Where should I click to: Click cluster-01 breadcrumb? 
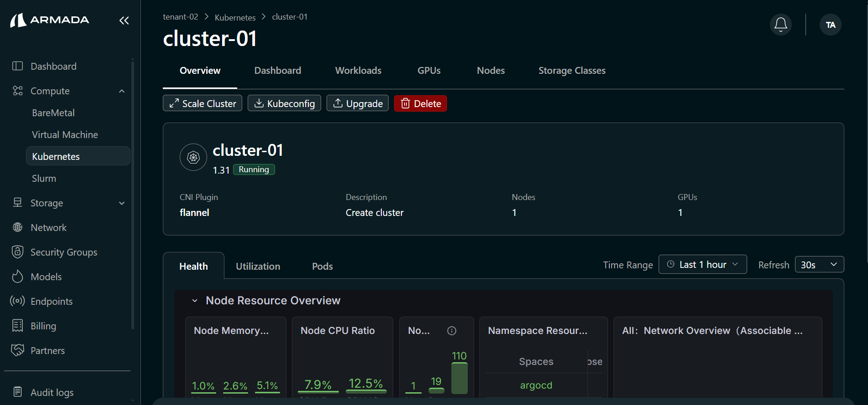[290, 17]
